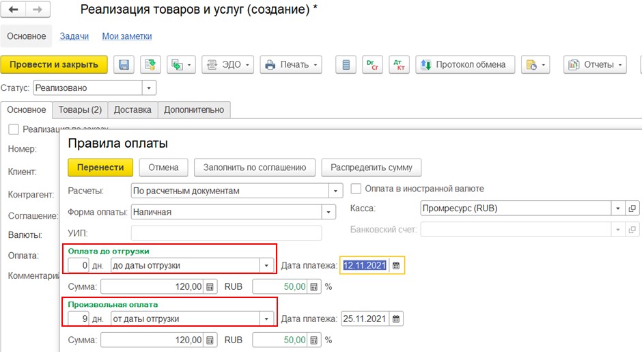644x352 pixels.
Task: Toggle the Реализация по заказу checkbox
Action: pyautogui.click(x=14, y=128)
